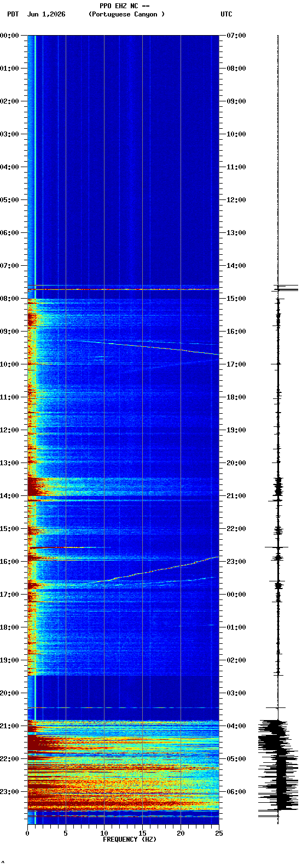Click the frequency axis tick label '25'

click(219, 833)
